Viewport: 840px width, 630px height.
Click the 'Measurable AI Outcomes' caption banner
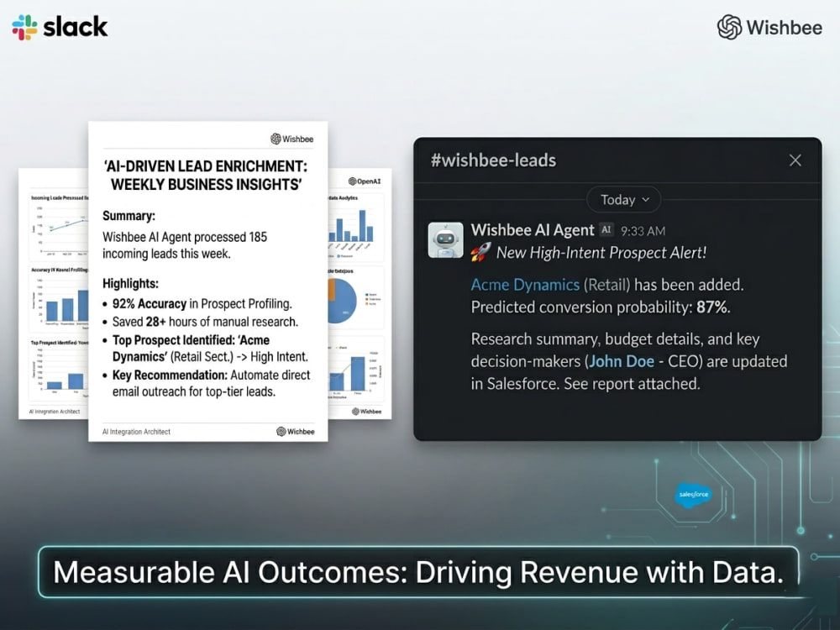(x=418, y=571)
